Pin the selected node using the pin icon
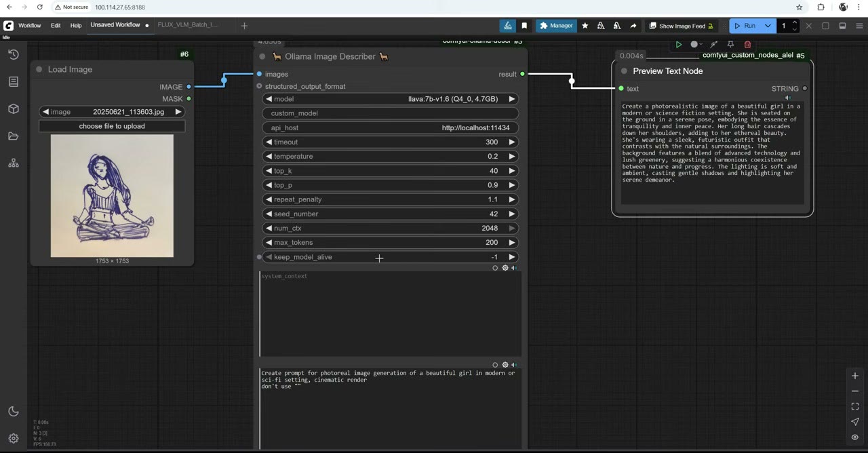 point(730,45)
